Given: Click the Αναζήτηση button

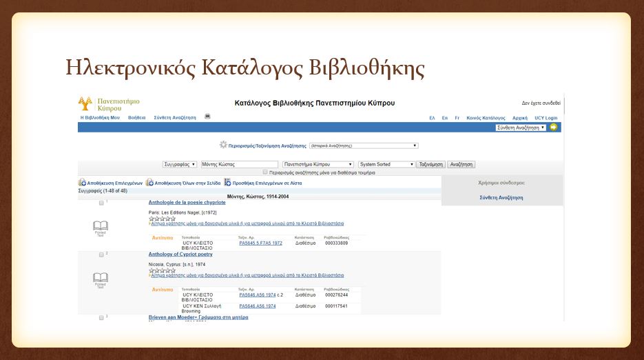Looking at the screenshot, I should tap(461, 164).
